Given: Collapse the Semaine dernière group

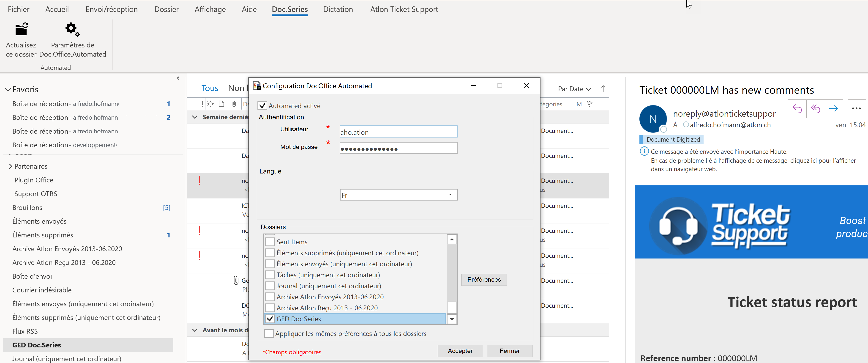Looking at the screenshot, I should (194, 117).
